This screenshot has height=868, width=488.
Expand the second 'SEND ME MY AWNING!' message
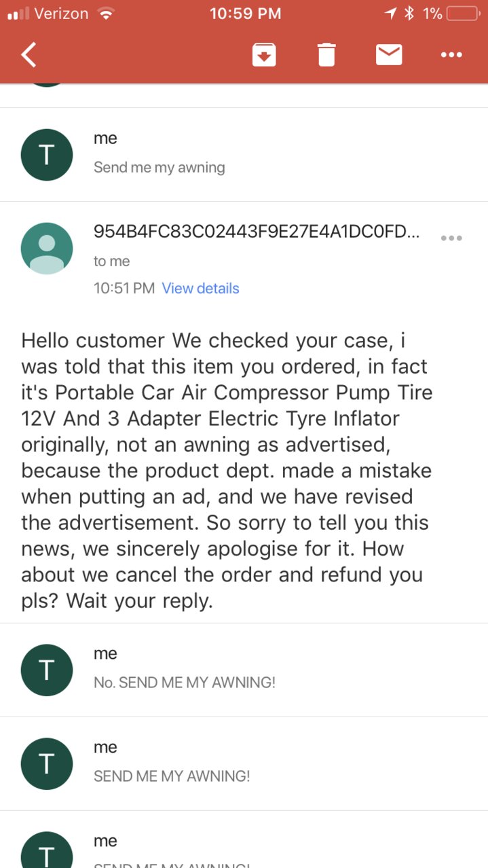[244, 763]
